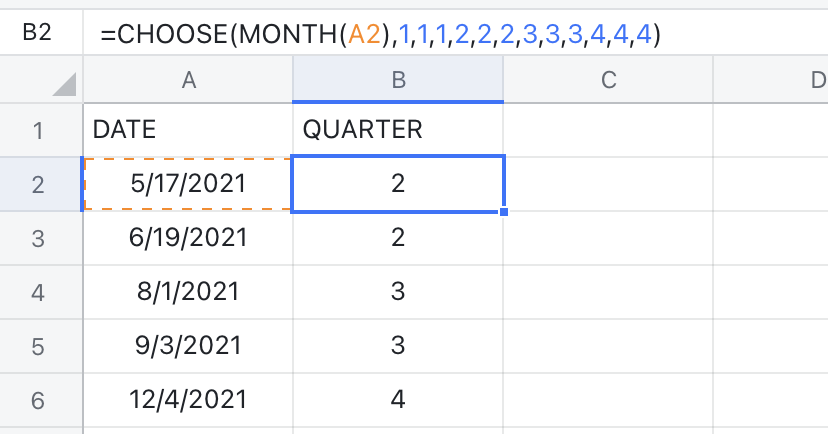Select cell containing 12/4/2021
This screenshot has height=434, width=828.
click(x=187, y=399)
